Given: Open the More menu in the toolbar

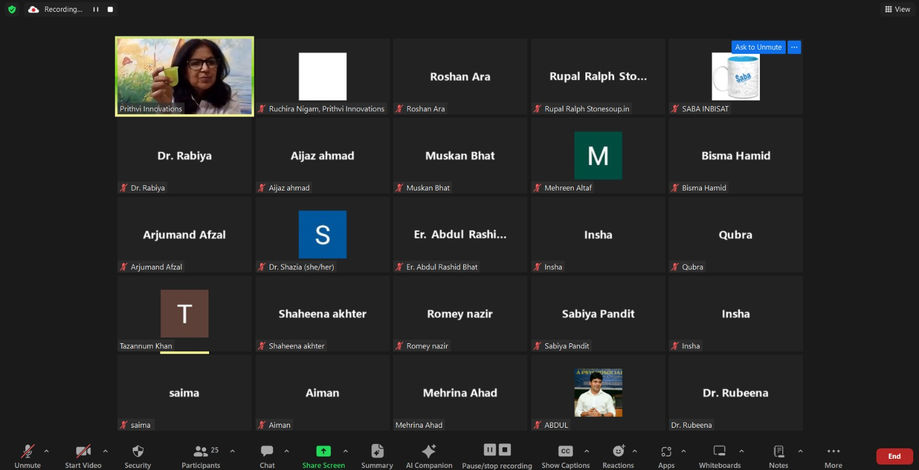Looking at the screenshot, I should pyautogui.click(x=833, y=454).
